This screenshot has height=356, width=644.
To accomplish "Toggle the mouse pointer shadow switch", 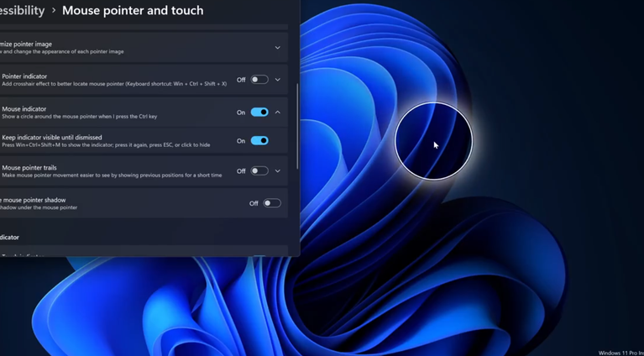I will point(272,203).
